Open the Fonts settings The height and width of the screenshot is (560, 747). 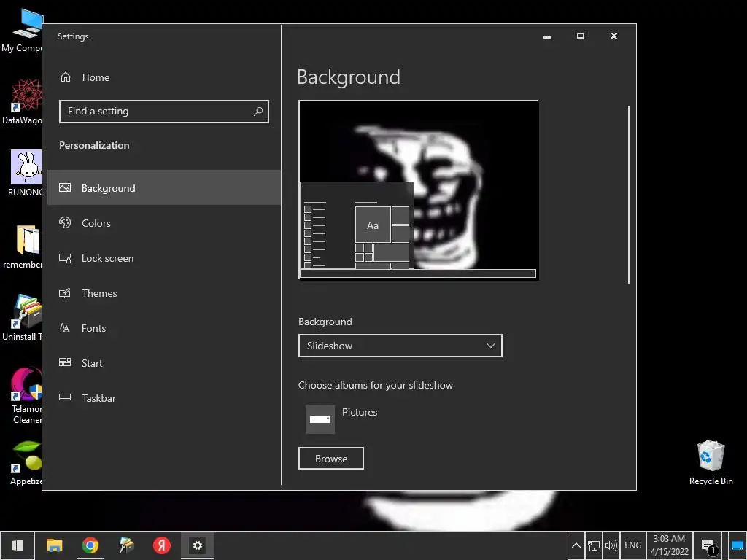[164, 328]
